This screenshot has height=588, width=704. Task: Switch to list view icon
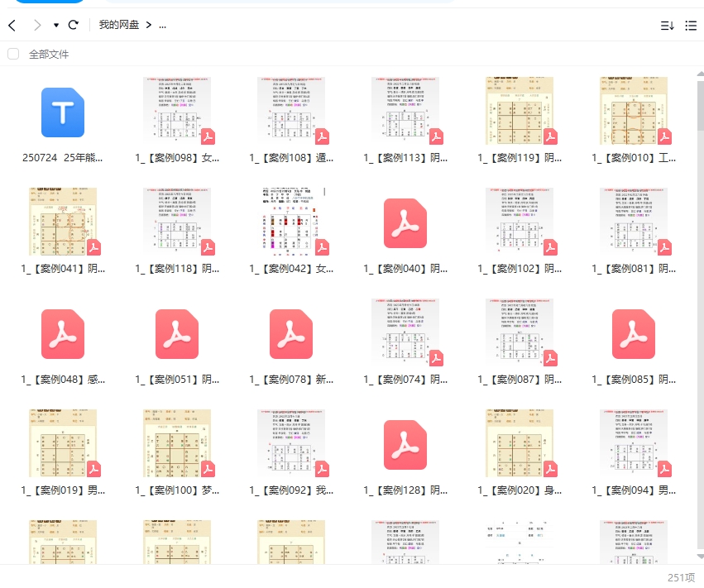coord(691,26)
